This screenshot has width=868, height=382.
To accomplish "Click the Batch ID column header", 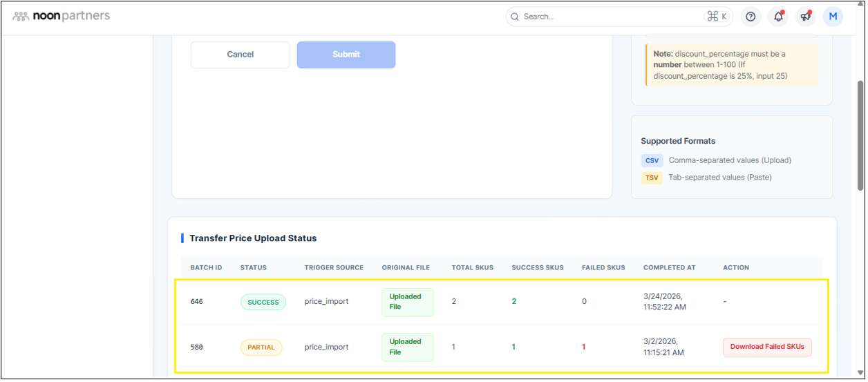I will (206, 267).
